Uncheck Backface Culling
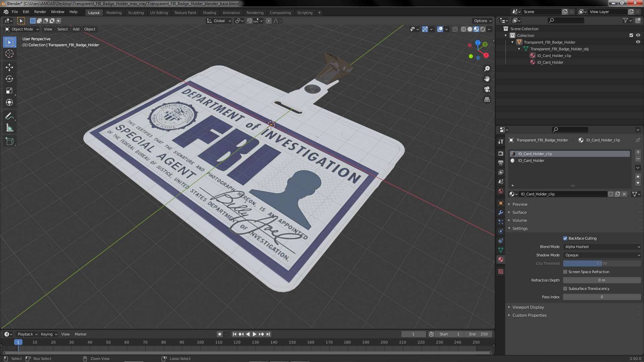This screenshot has height=362, width=644. 565,238
